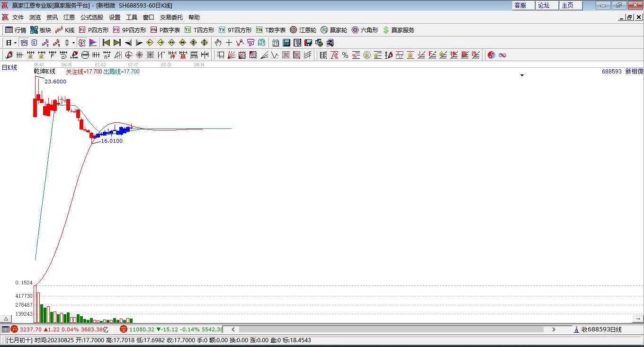Open the 公式选股 menu

(91, 17)
